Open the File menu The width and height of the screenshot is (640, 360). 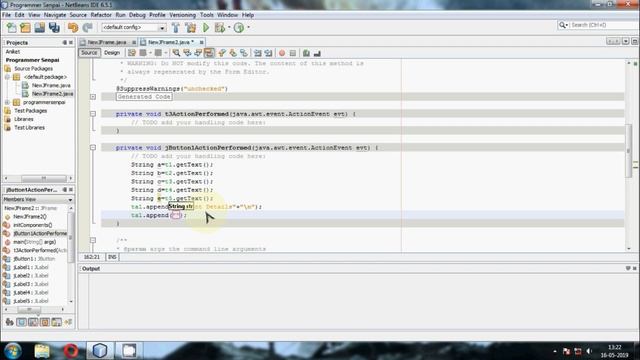tap(7, 15)
